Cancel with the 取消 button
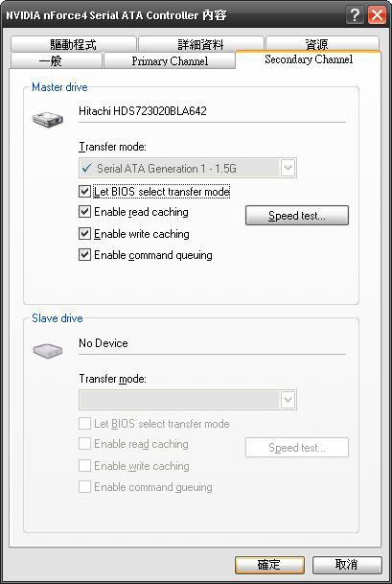The height and width of the screenshot is (584, 392). click(347, 565)
